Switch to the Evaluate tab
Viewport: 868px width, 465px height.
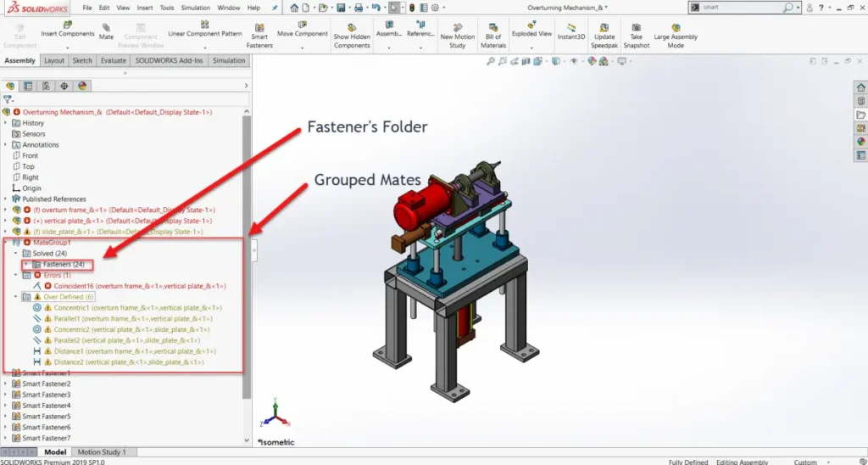coord(113,61)
